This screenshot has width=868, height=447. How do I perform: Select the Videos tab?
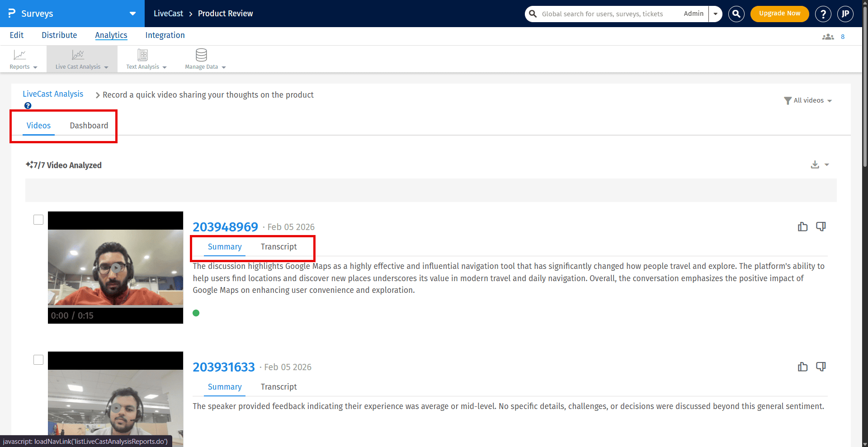(x=38, y=126)
